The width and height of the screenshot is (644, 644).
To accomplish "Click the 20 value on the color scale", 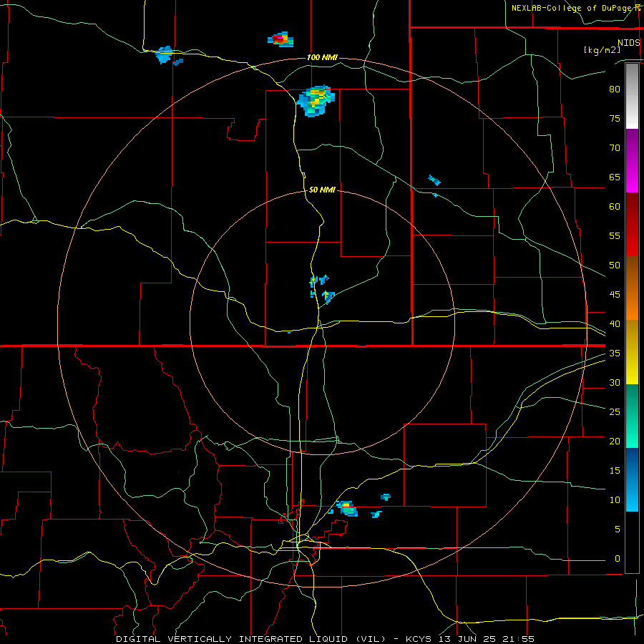I will pyautogui.click(x=615, y=441).
